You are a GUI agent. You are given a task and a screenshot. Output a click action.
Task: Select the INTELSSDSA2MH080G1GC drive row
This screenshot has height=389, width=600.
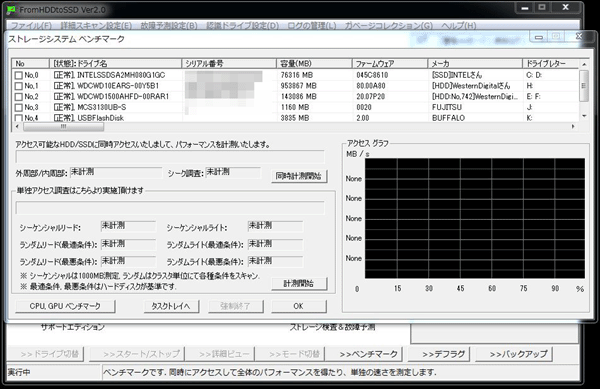(x=295, y=75)
